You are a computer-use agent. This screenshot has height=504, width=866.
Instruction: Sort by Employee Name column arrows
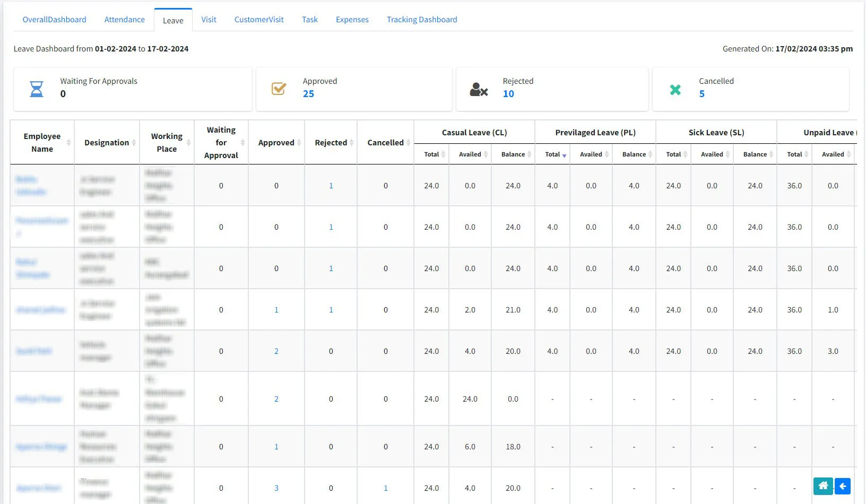click(x=68, y=143)
